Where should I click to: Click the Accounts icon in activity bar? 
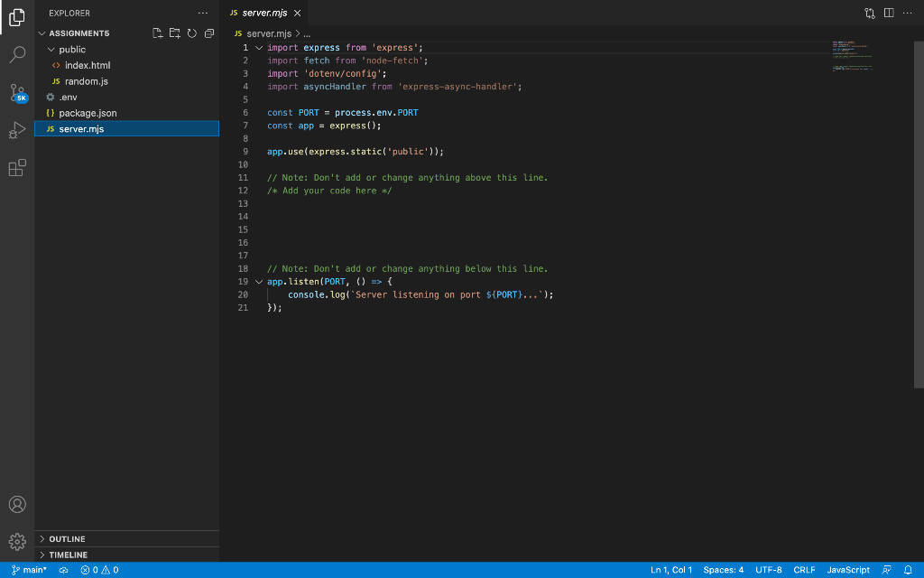(17, 504)
